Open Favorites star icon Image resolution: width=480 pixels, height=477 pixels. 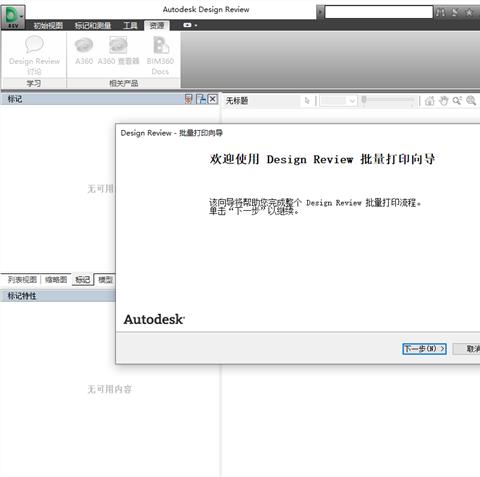click(469, 12)
